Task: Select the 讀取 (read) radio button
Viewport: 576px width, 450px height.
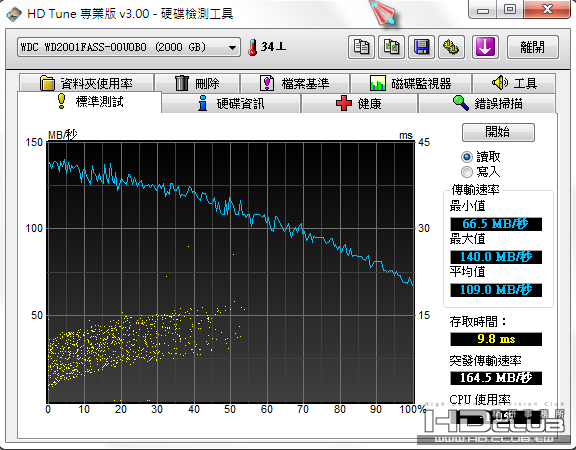Action: pyautogui.click(x=467, y=157)
